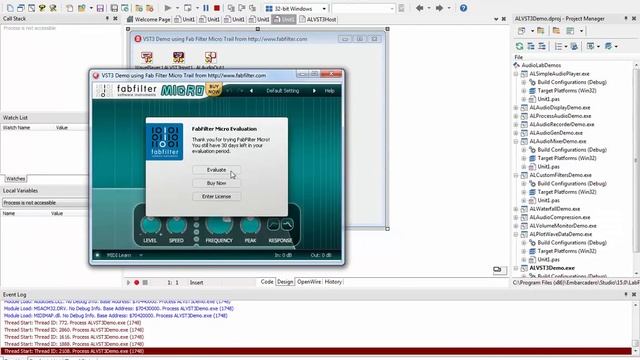Select the low-pass response shape button
The height and width of the screenshot is (360, 640).
point(273,224)
